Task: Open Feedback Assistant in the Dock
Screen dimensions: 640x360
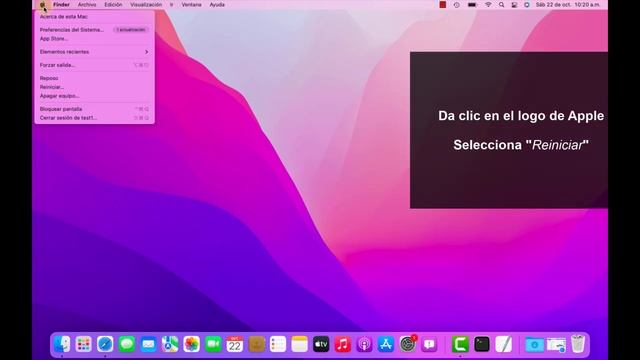Action: 429,344
